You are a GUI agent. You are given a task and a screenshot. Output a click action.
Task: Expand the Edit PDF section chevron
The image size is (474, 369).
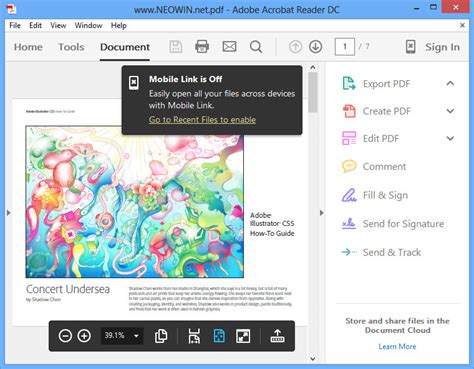click(x=450, y=138)
